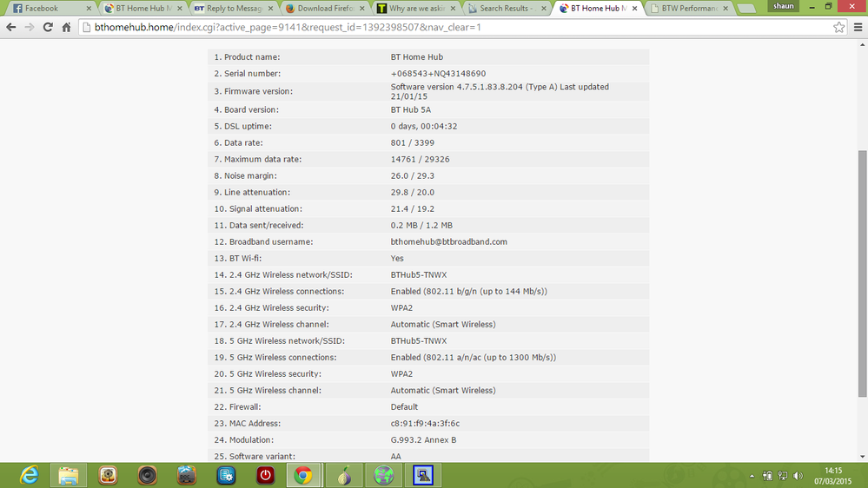This screenshot has width=868, height=488.
Task: Open the shaun user profile button
Action: tap(784, 6)
